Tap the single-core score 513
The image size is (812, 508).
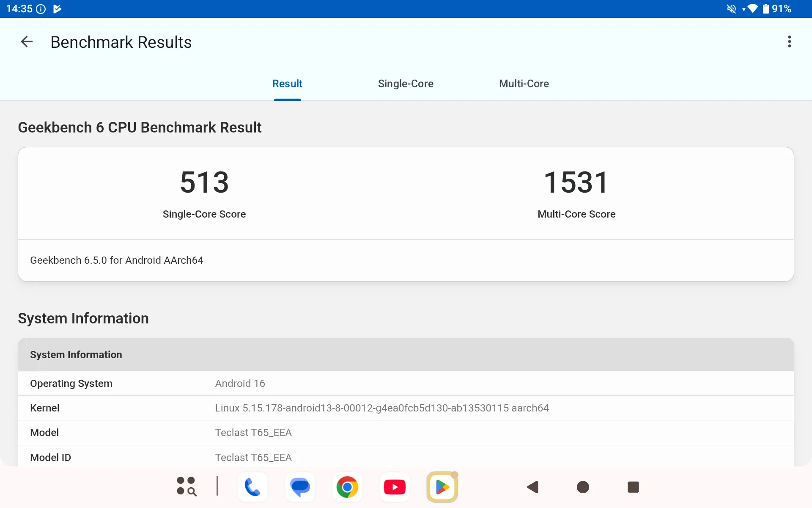(x=204, y=183)
